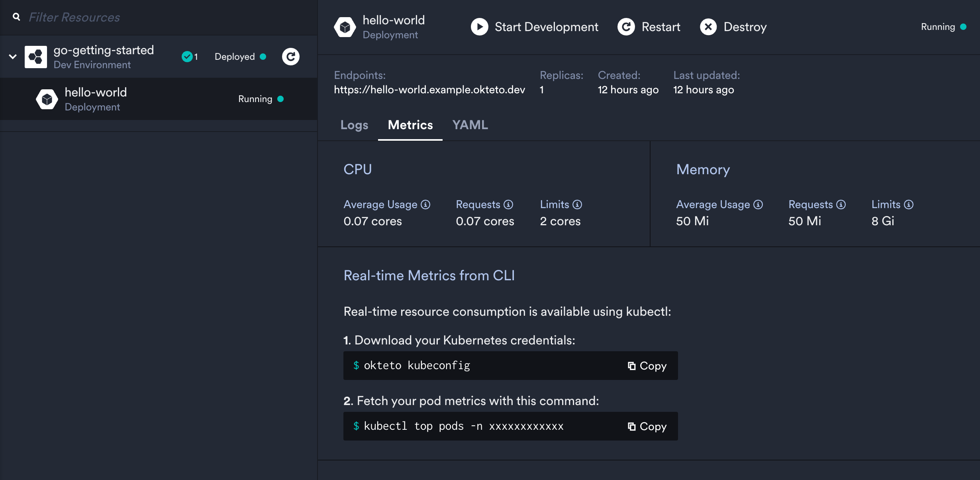
Task: Show info about Memory Limits
Action: 909,204
